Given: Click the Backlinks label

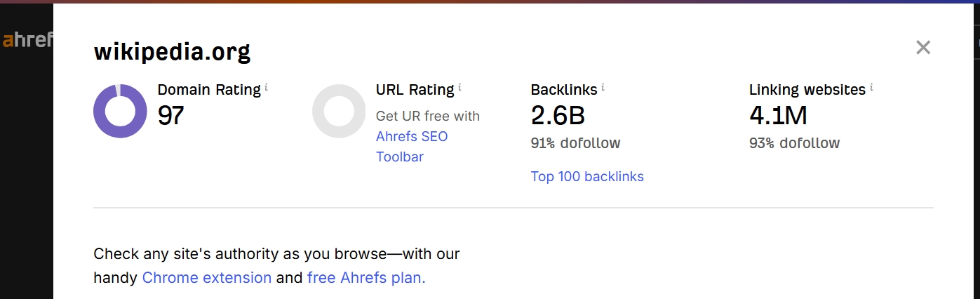Looking at the screenshot, I should coord(564,90).
